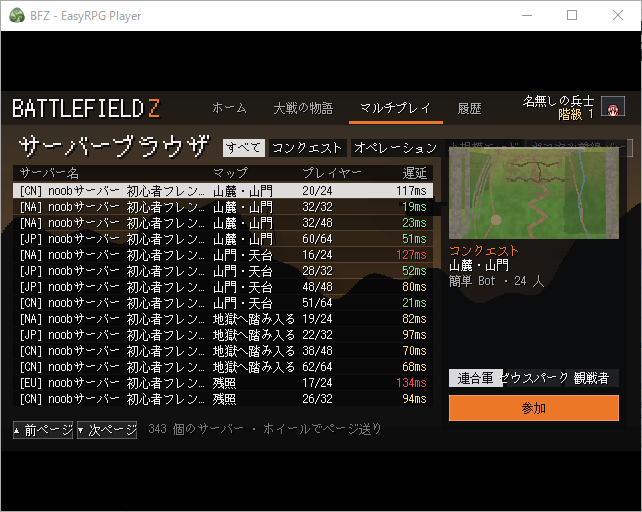Click the EasyRPG Player app icon
Viewport: 642px width, 512px height.
17,16
